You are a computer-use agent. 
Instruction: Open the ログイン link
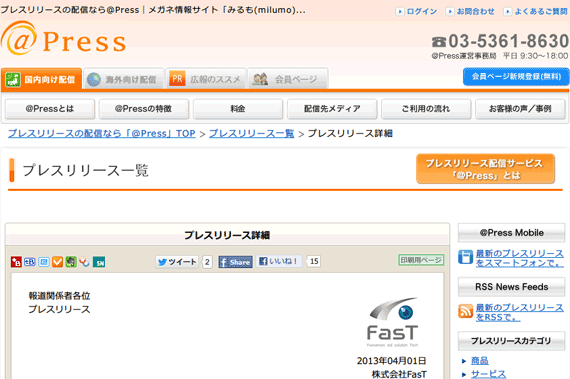[x=422, y=12]
